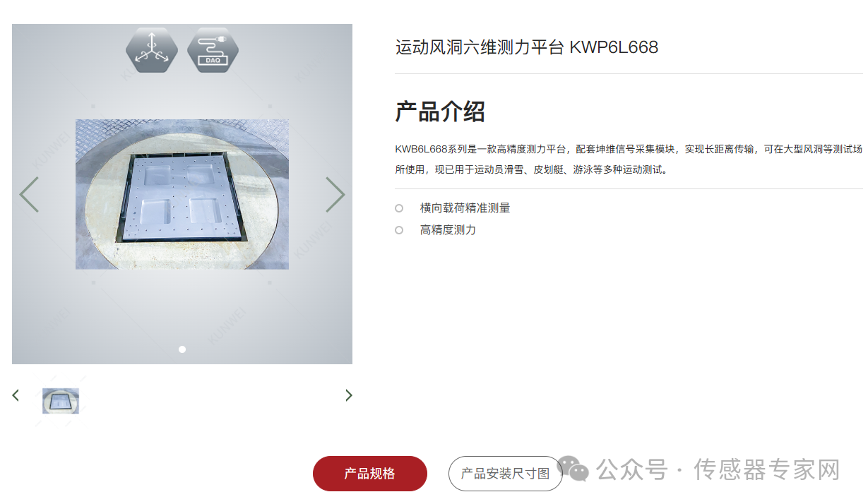The height and width of the screenshot is (504, 868).
Task: Click the small thumbnail strip left arrow
Action: pyautogui.click(x=16, y=395)
